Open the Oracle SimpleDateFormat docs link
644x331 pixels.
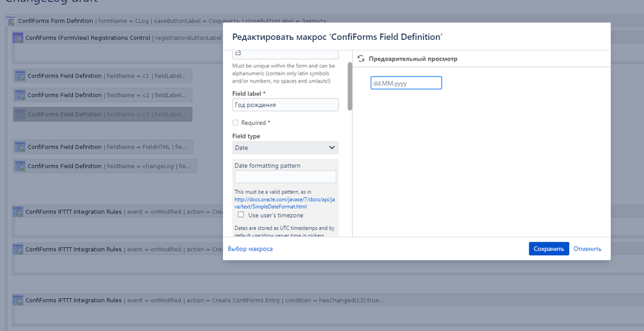pos(285,203)
